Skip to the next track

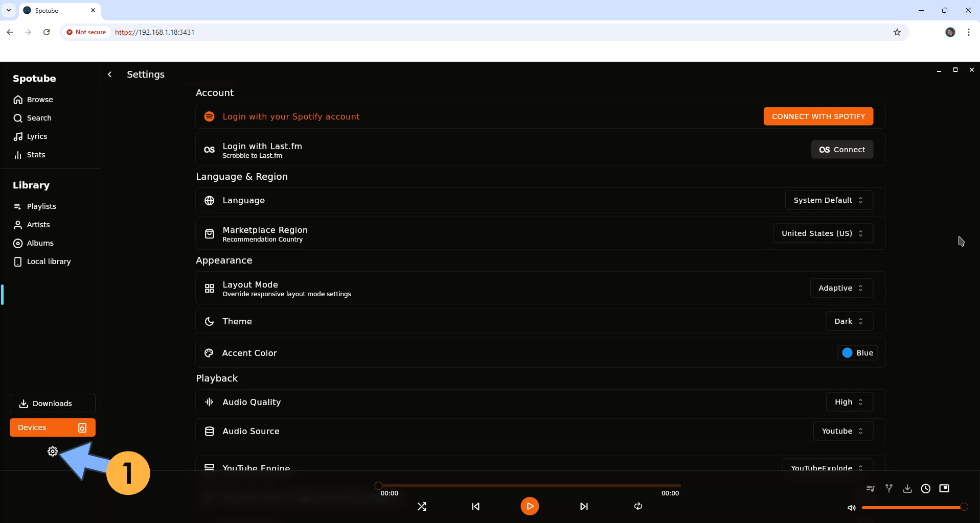[584, 507]
